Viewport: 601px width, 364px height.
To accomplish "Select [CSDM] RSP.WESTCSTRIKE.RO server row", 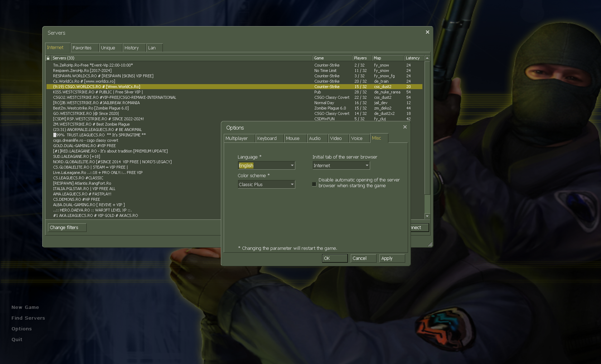I will (234, 119).
